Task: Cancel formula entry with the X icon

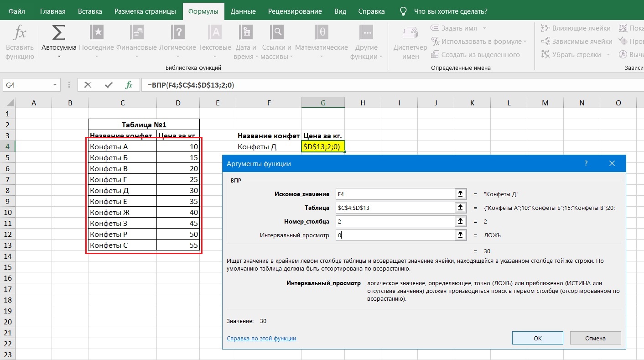Action: click(88, 85)
